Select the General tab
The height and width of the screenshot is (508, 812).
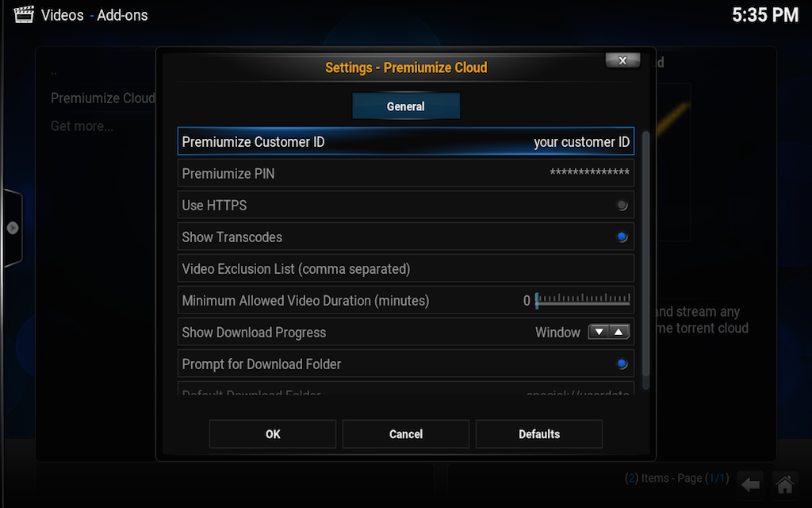406,106
